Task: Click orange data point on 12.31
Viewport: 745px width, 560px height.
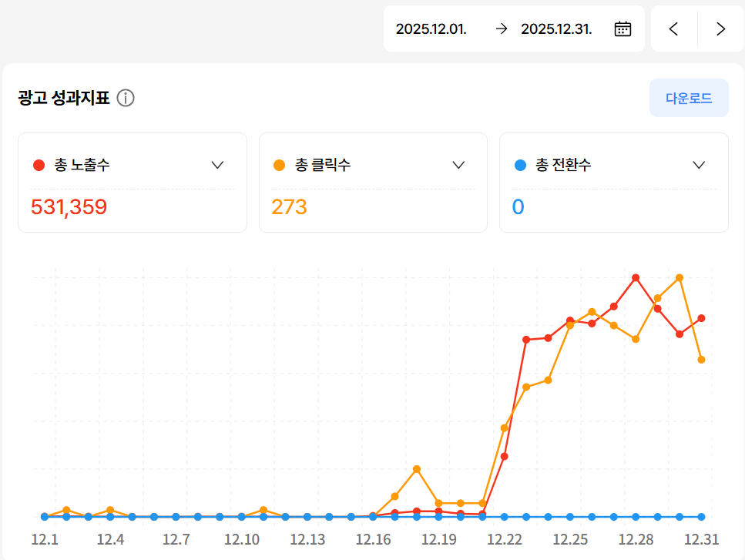Action: [x=701, y=360]
